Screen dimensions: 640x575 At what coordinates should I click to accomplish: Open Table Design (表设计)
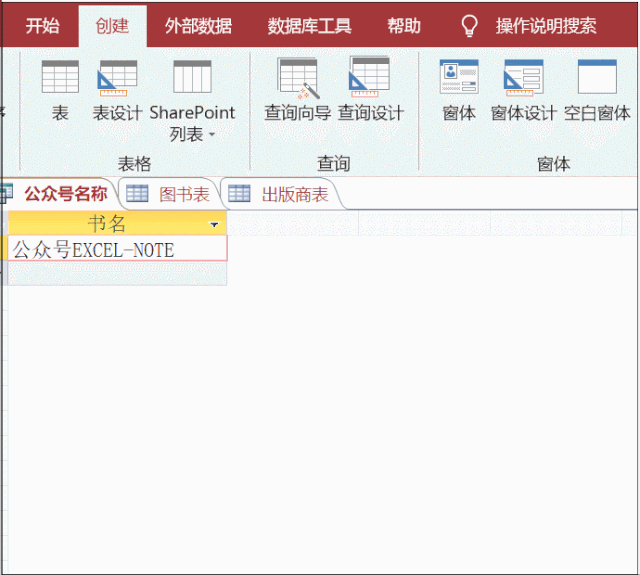click(x=118, y=90)
